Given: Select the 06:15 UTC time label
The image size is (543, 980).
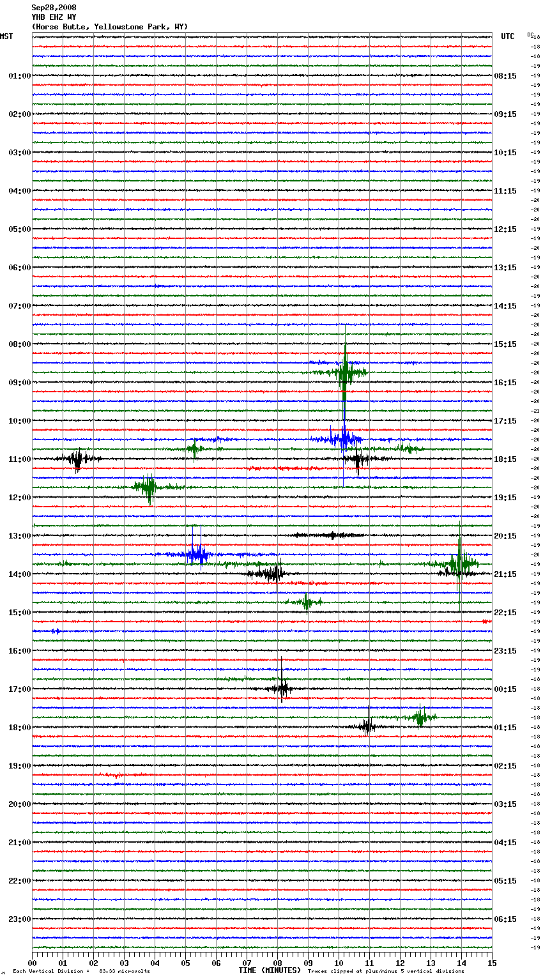Looking at the screenshot, I should [x=505, y=919].
